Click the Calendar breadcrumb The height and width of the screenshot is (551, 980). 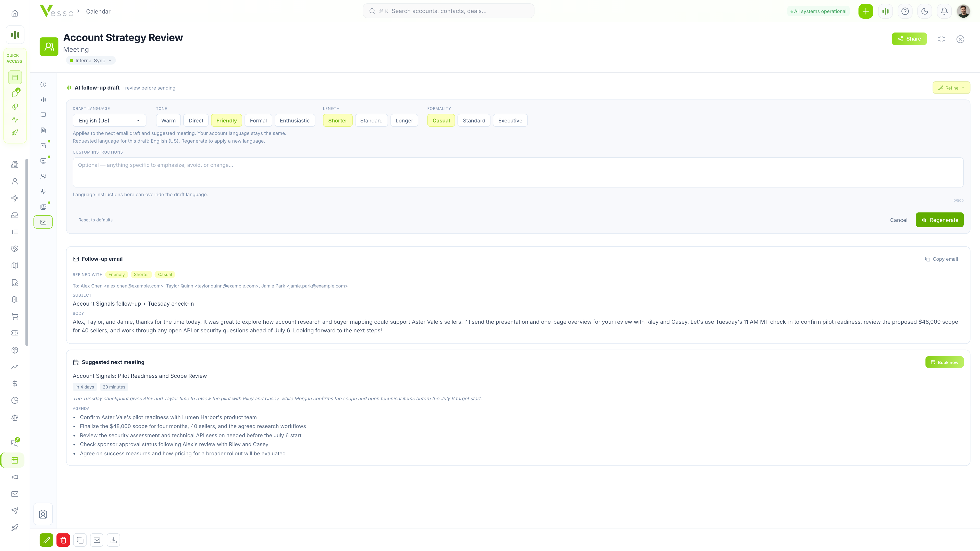[x=98, y=11]
